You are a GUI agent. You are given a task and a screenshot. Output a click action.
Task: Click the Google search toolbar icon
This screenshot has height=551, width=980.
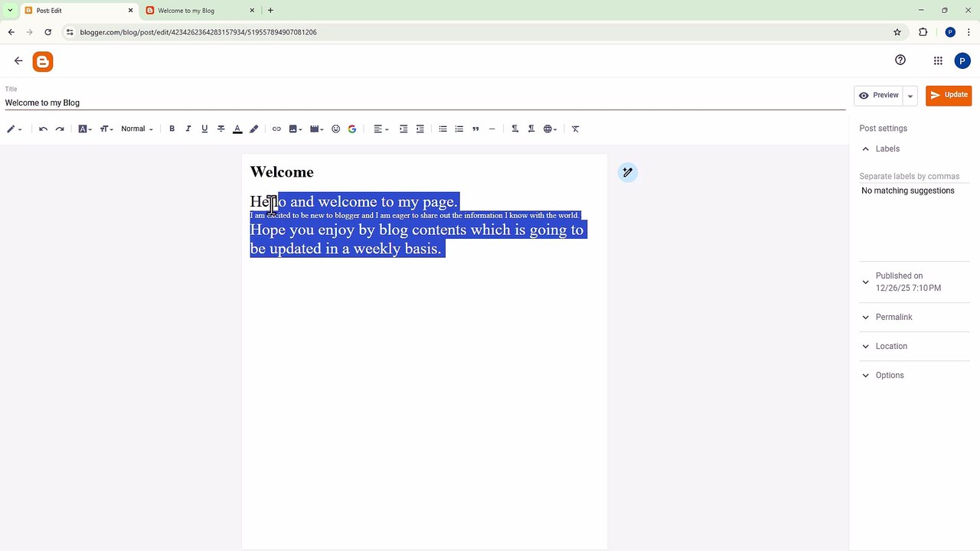tap(352, 129)
